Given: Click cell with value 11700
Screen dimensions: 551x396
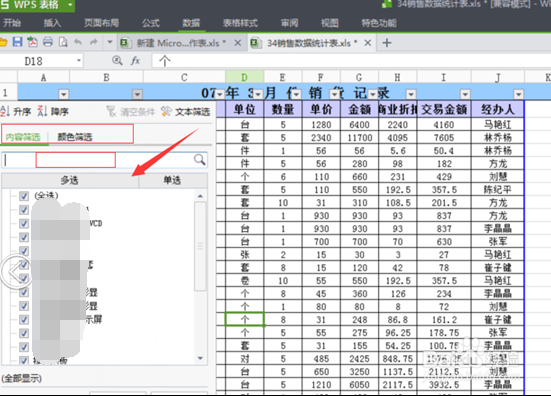Looking at the screenshot, I should (x=359, y=138).
